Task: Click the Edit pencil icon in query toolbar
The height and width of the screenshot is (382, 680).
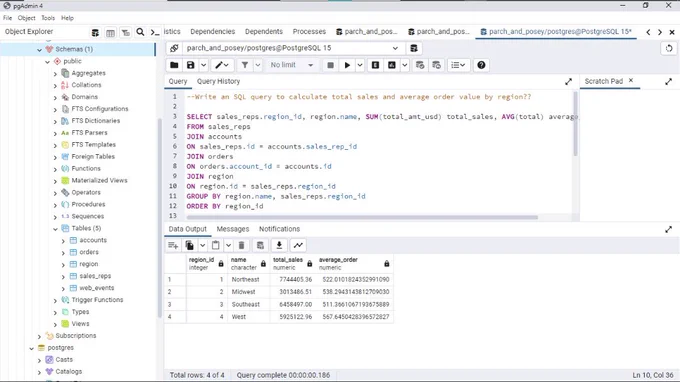Action: [x=222, y=65]
